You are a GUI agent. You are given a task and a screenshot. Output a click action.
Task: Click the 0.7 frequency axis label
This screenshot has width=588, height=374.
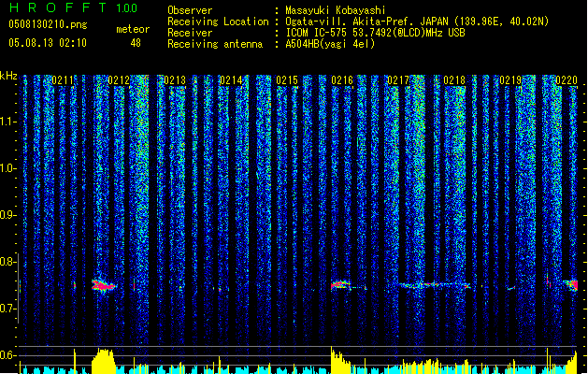[7, 309]
